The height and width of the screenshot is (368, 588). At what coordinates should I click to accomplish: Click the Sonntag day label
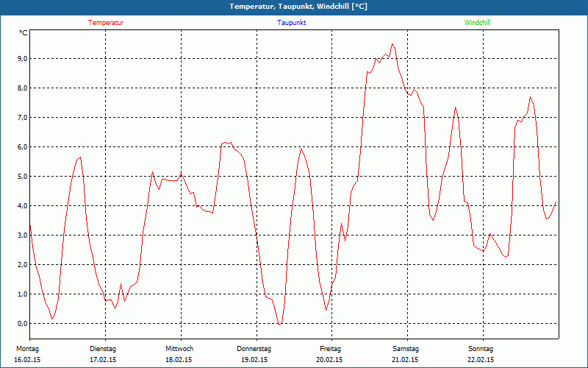click(x=481, y=349)
